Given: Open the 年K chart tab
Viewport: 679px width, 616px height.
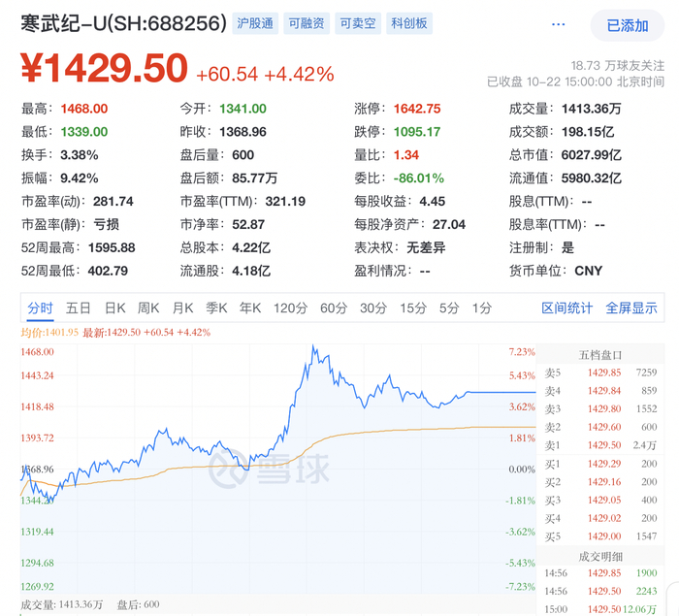Looking at the screenshot, I should (250, 308).
